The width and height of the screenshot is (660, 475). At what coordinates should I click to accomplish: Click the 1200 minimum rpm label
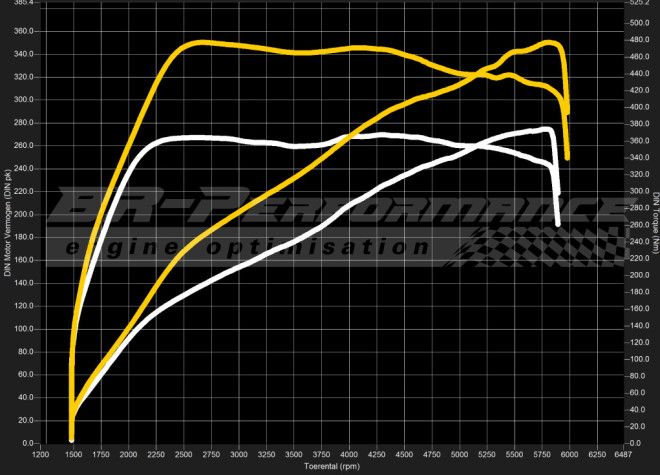(x=40, y=453)
